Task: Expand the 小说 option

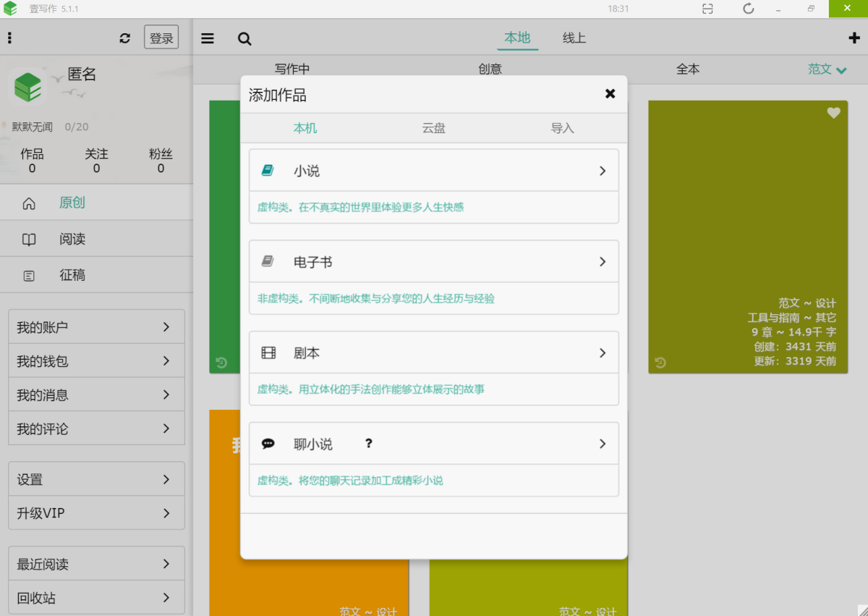Action: (602, 172)
